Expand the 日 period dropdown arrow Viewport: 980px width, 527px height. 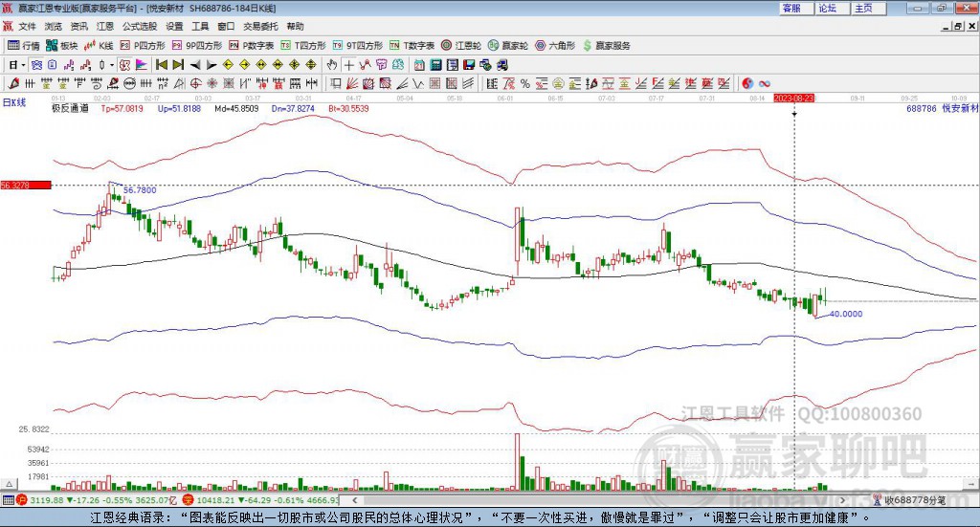coord(24,65)
